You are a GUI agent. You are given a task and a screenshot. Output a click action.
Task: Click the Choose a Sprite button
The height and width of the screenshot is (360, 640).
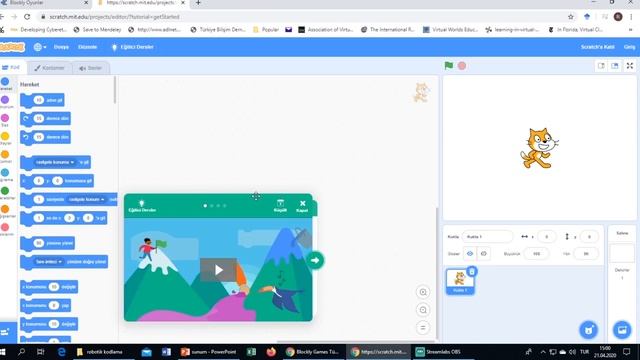(588, 329)
